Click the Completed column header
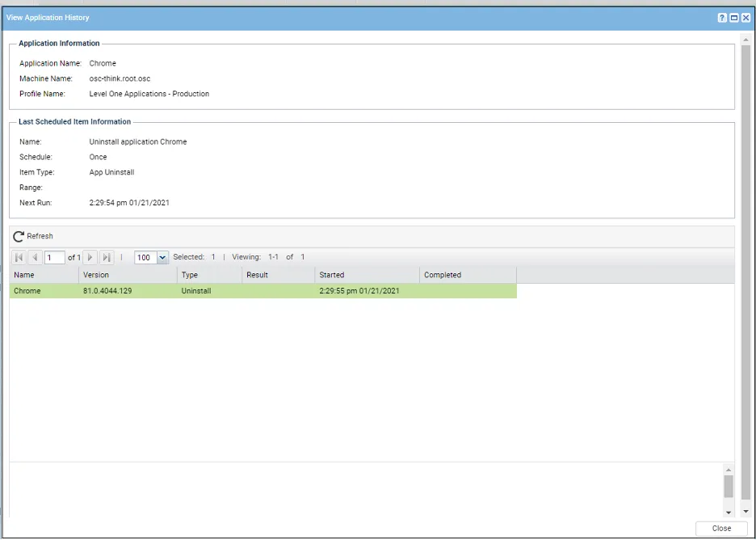The image size is (756, 540). (467, 275)
